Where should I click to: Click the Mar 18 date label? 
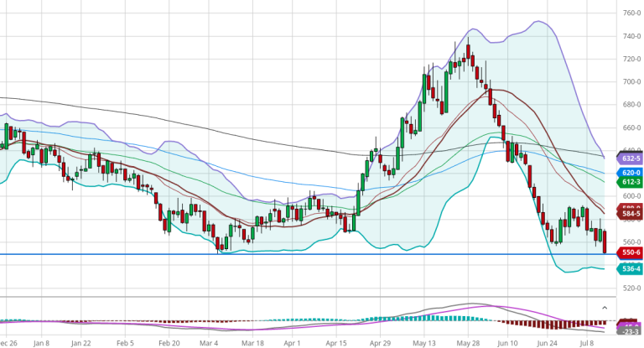[252, 342]
